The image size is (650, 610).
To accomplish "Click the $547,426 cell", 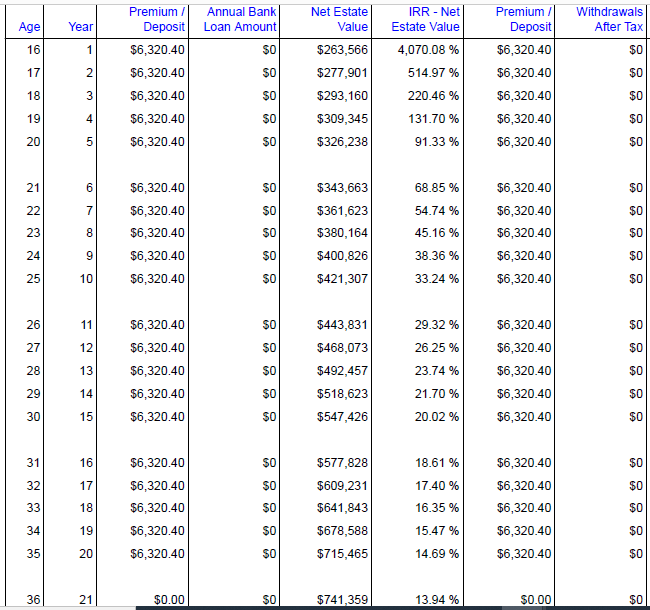I will (x=342, y=417).
